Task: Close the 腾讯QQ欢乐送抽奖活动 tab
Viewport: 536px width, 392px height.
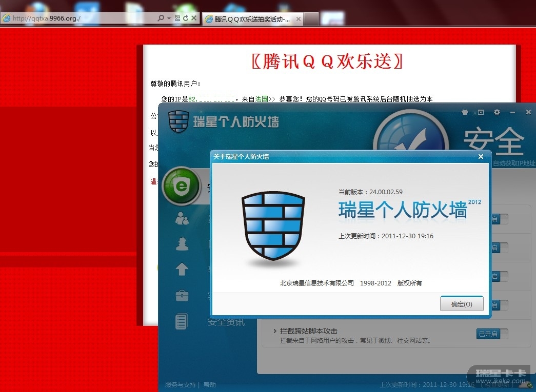Action: pyautogui.click(x=299, y=19)
